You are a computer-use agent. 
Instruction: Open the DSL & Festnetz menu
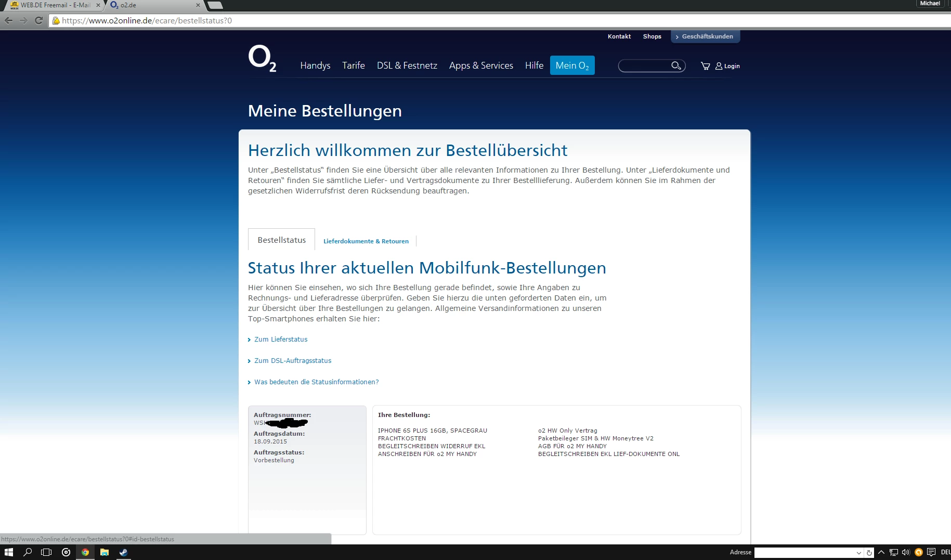(407, 66)
